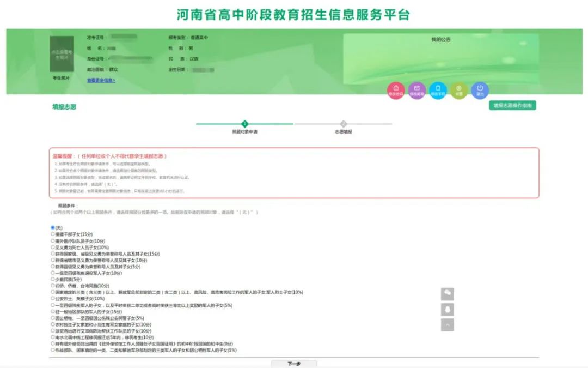The height and width of the screenshot is (368, 588).
Task: Select 国家确定的三类以上 军人烈士子女(10%) option
Action: tap(53, 292)
